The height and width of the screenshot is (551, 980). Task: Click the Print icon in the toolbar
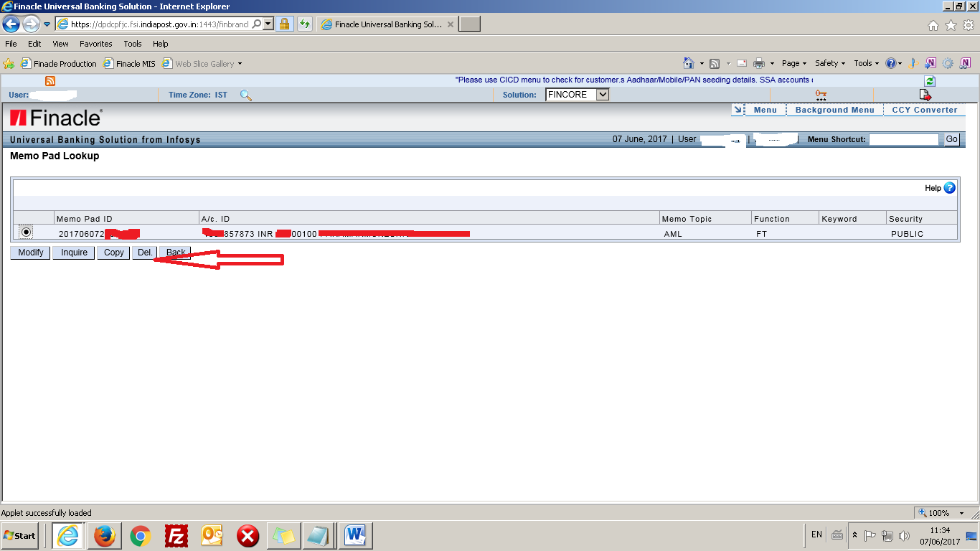758,63
